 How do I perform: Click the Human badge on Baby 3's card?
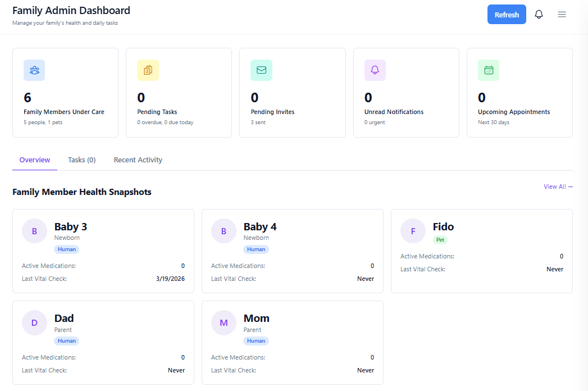[x=66, y=249]
